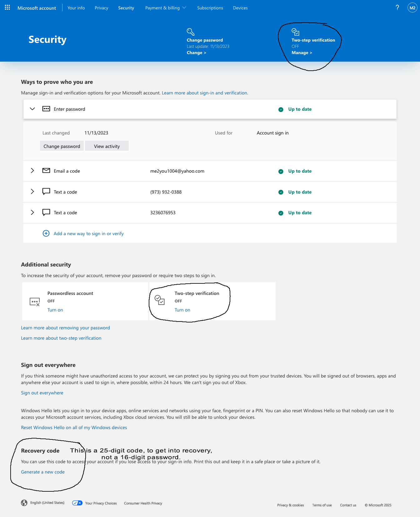Click the green check beside Enter password status
420x517 pixels.
click(x=281, y=109)
